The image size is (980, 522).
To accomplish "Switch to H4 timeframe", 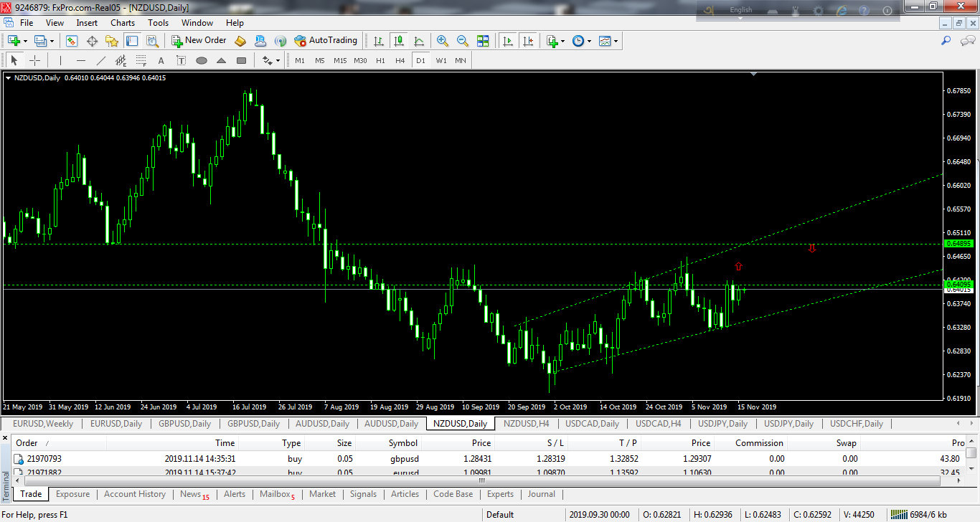I will click(x=400, y=60).
